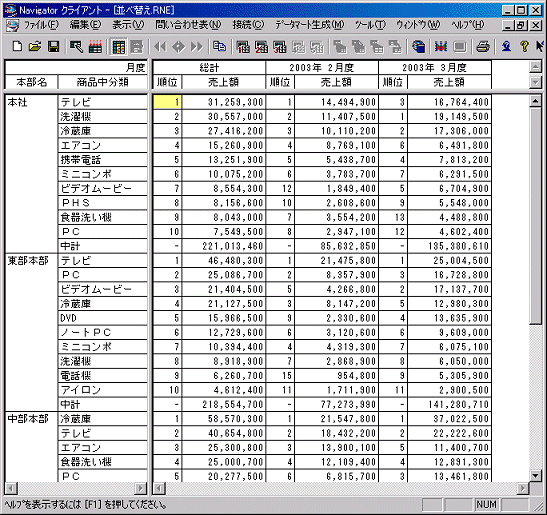This screenshot has height=515, width=547.
Task: Click the right arrow of bottom horizontal scrollbar
Action: [x=523, y=488]
